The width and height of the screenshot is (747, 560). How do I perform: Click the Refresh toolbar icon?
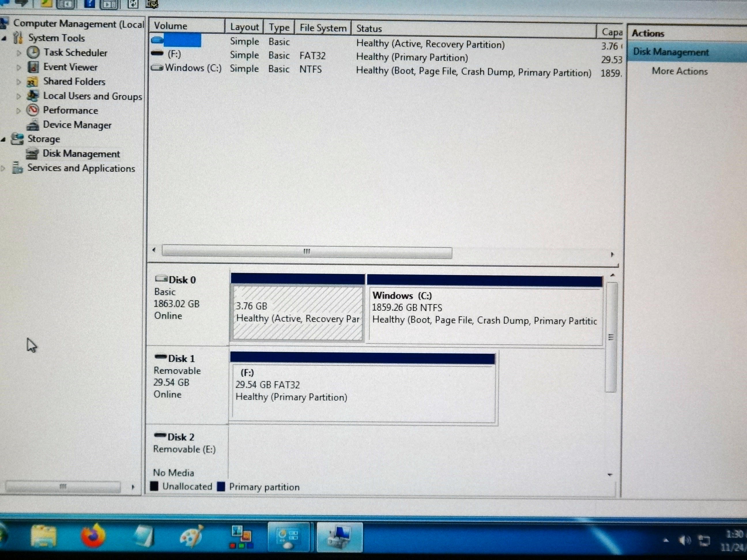133,4
